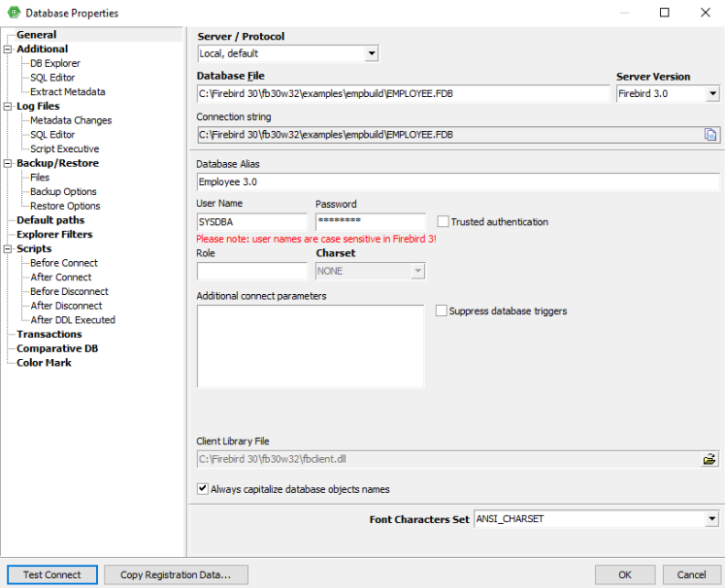725x588 pixels.
Task: Select Backup Options under Backup/Restore
Action: click(63, 192)
